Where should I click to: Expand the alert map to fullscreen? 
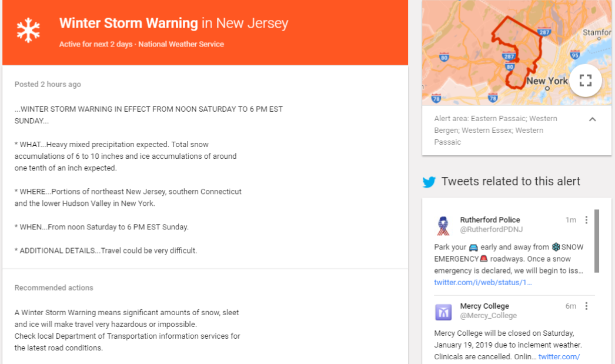click(585, 81)
